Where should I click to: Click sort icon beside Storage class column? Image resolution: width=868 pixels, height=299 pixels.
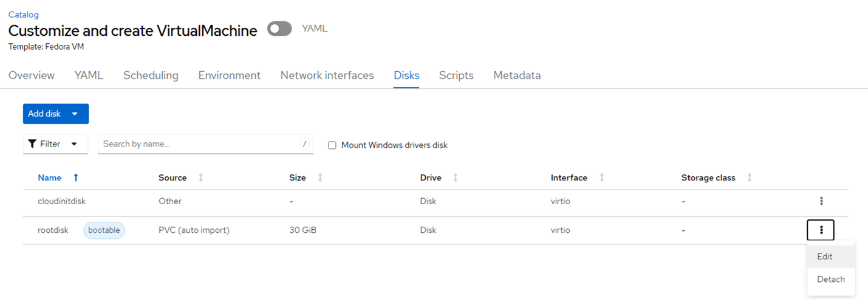pos(750,177)
